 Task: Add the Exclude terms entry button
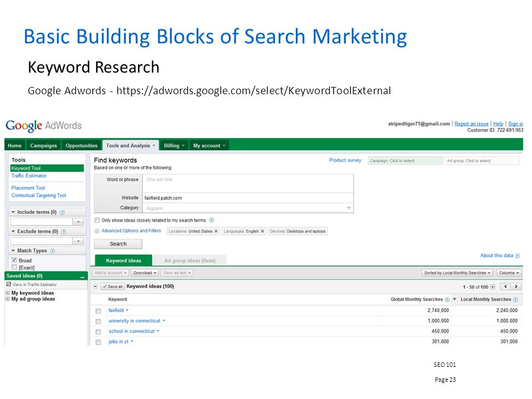(78, 241)
